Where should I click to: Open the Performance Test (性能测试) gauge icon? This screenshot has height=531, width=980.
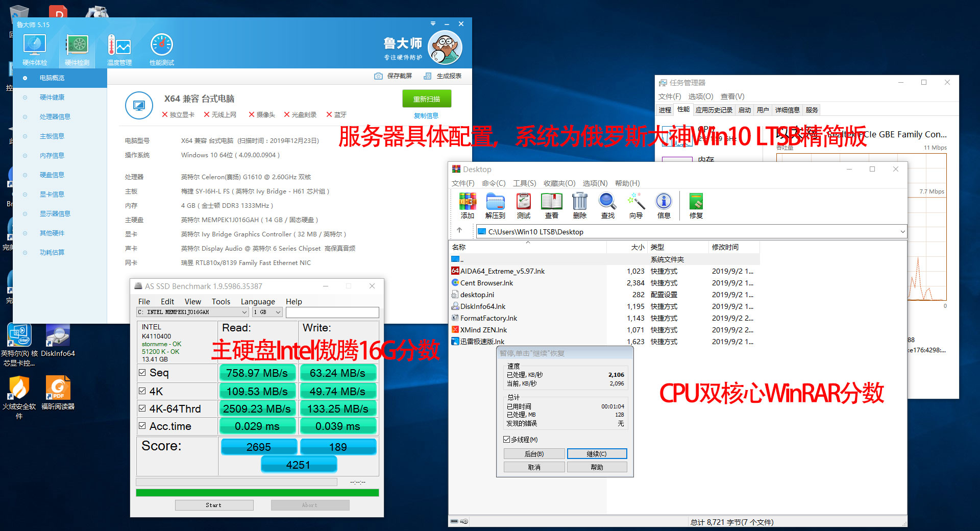pyautogui.click(x=162, y=49)
